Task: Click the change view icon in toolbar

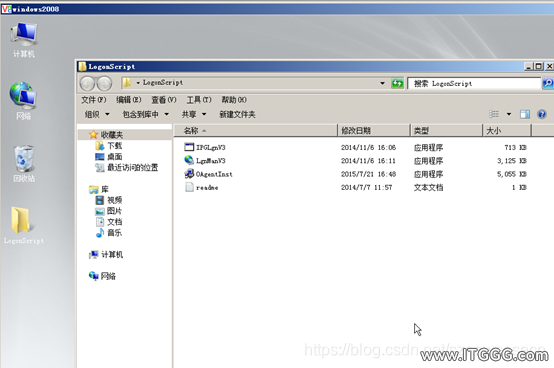Action: [494, 114]
